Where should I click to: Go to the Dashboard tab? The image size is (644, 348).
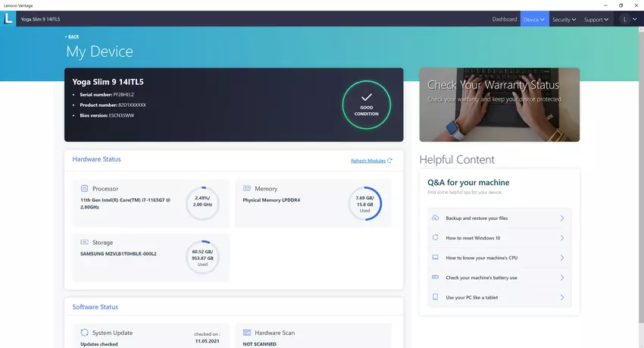505,19
